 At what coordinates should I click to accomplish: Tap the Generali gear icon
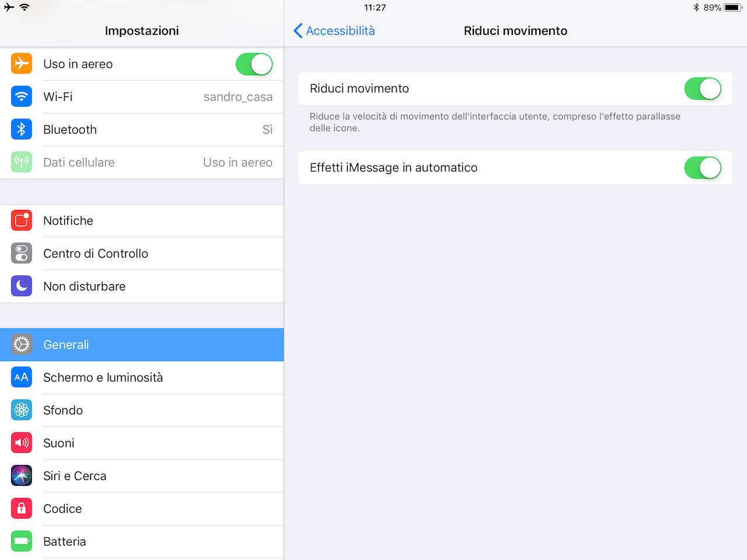[x=22, y=345]
